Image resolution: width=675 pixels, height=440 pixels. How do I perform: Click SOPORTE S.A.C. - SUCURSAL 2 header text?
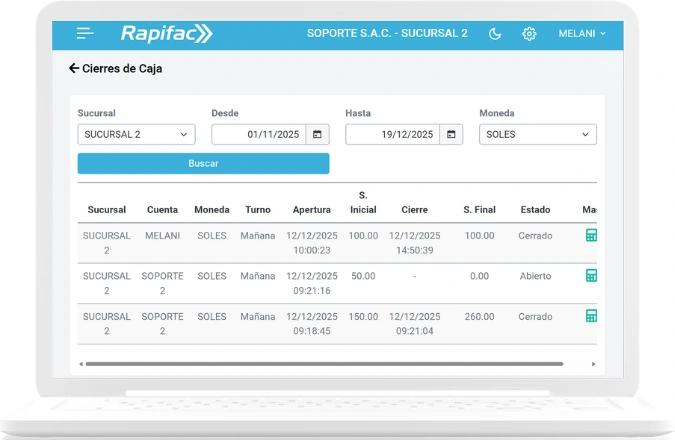click(x=387, y=34)
